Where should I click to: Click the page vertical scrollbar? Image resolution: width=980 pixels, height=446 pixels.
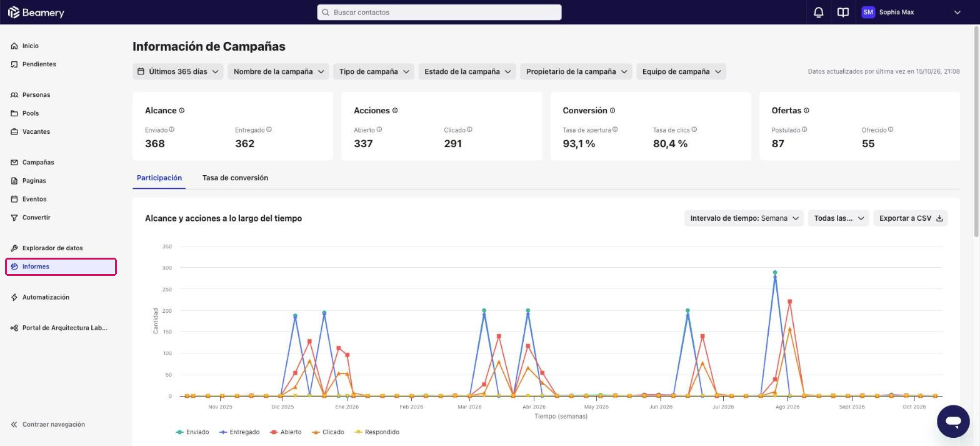point(977,131)
